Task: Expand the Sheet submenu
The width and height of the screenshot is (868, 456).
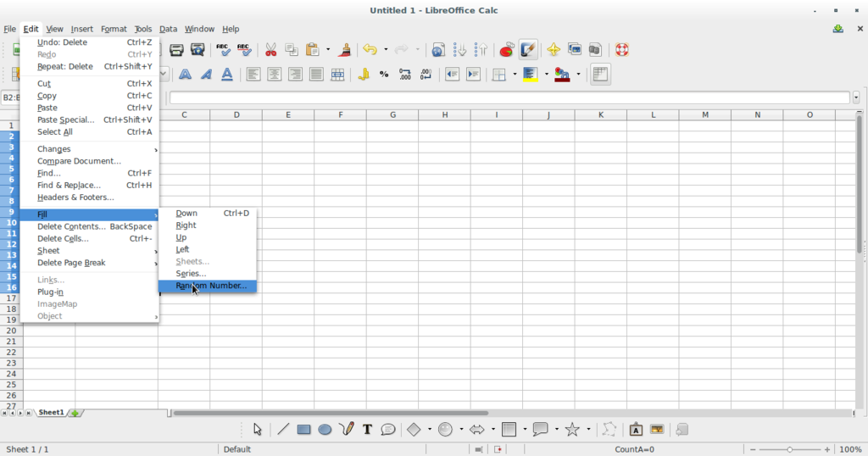Action: click(89, 251)
